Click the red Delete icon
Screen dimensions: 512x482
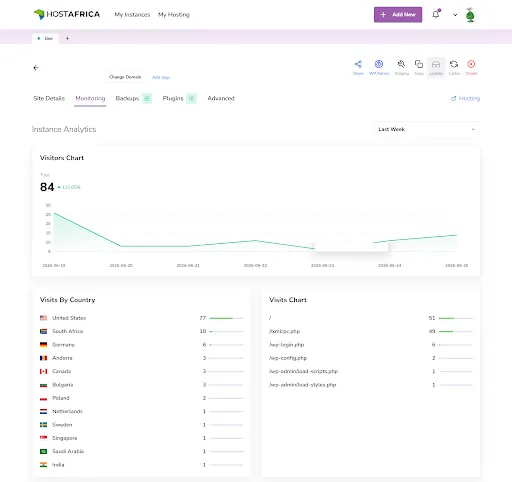[x=471, y=64]
